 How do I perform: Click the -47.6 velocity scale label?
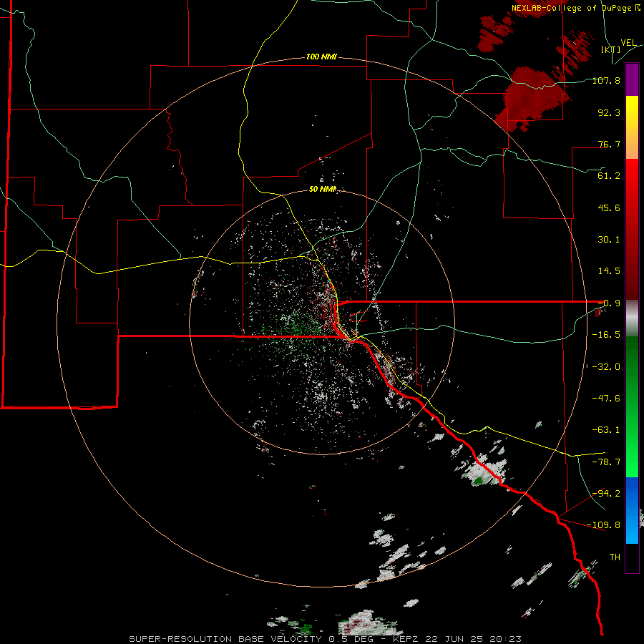607,399
